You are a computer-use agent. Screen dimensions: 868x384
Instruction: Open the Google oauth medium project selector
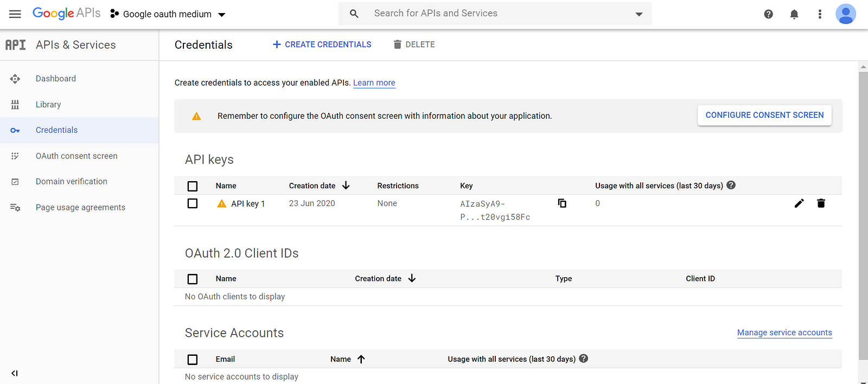[168, 14]
